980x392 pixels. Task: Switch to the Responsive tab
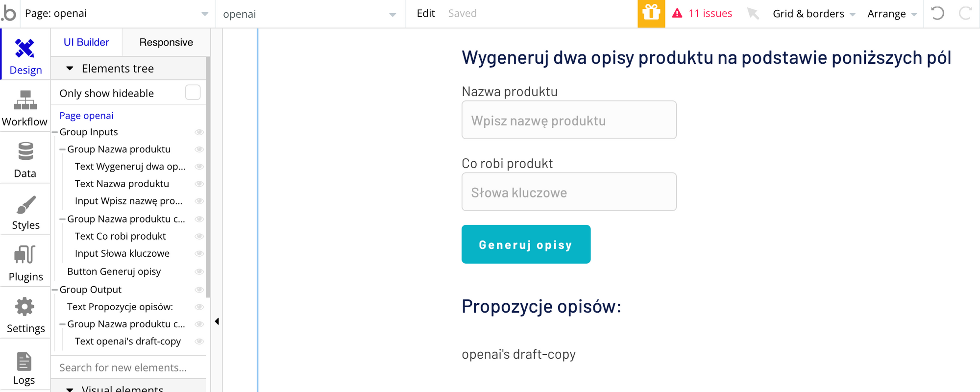coord(166,42)
